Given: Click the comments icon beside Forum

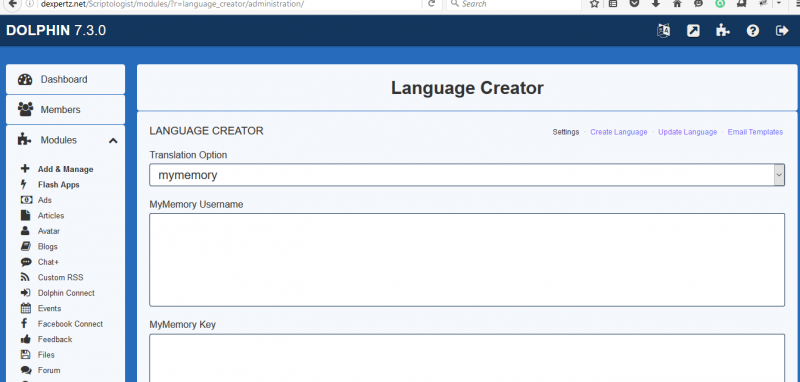Looking at the screenshot, I should (x=26, y=370).
